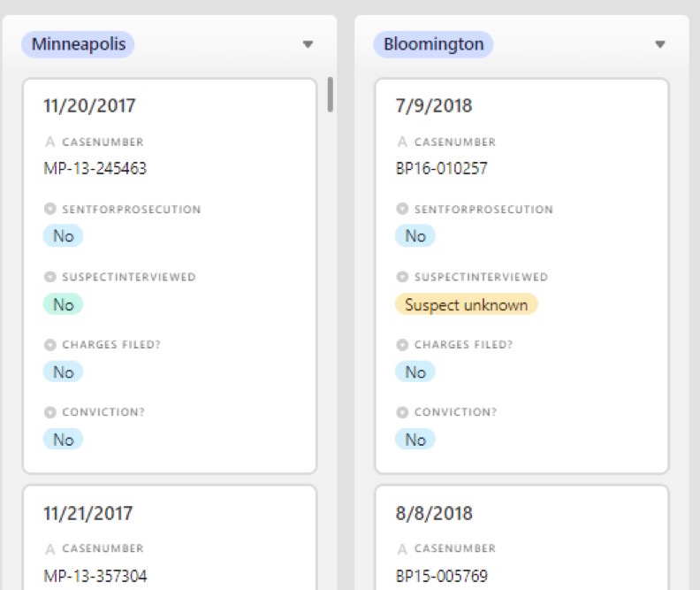Open the 11/20/2017 record card title

[89, 106]
